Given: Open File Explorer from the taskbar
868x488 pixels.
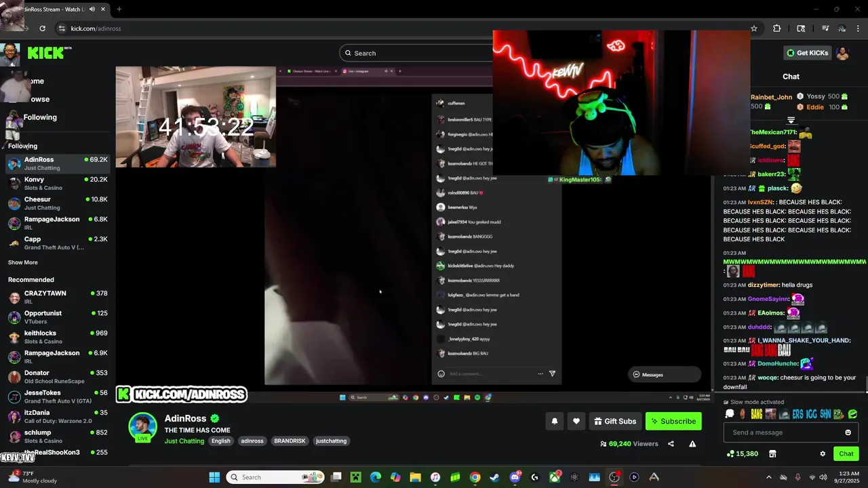Looking at the screenshot, I should 415,477.
